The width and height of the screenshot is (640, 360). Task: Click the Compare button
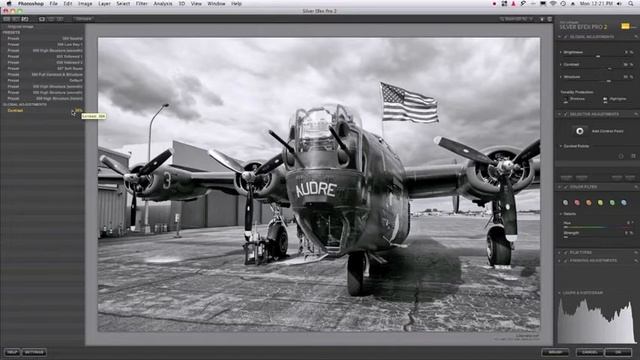pyautogui.click(x=83, y=19)
